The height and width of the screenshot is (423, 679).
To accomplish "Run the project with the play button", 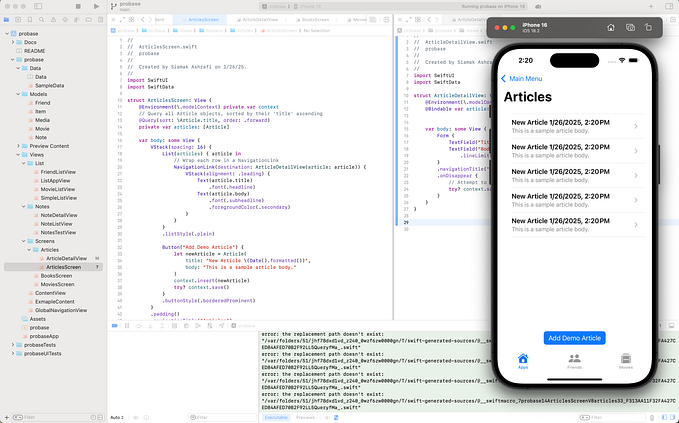I will 96,6.
